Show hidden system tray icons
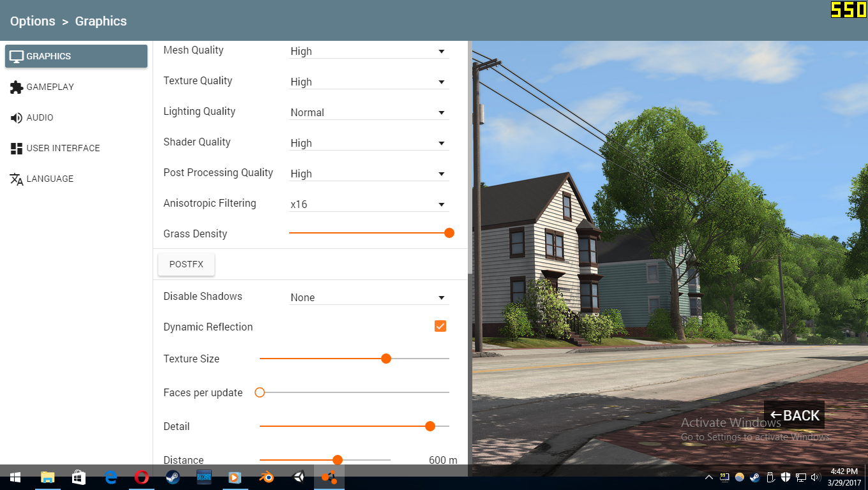This screenshot has height=490, width=868. 709,477
